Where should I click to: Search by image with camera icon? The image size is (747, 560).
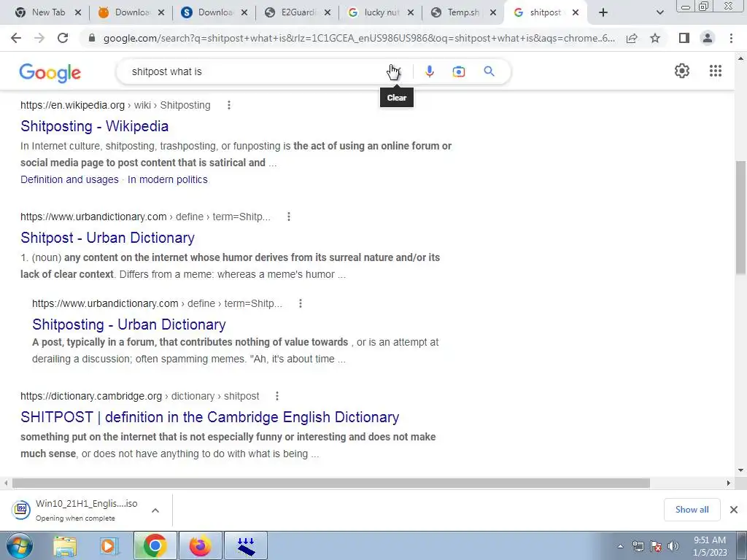click(458, 71)
